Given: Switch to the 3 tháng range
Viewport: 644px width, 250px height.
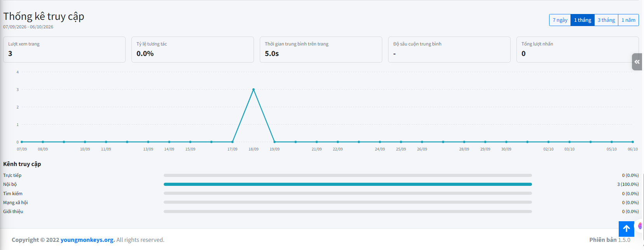Looking at the screenshot, I should click(x=606, y=20).
